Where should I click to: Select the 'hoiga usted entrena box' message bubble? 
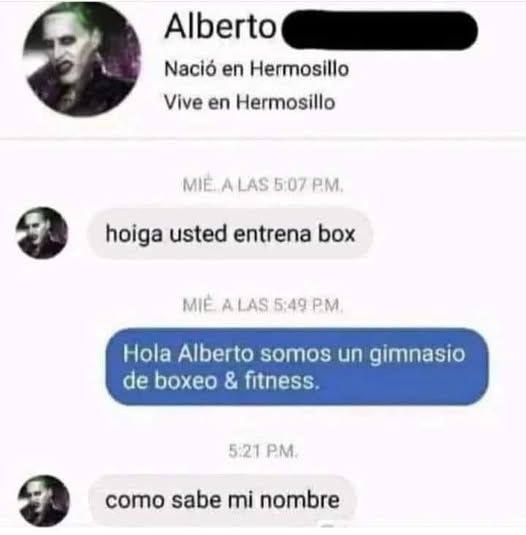click(x=230, y=234)
